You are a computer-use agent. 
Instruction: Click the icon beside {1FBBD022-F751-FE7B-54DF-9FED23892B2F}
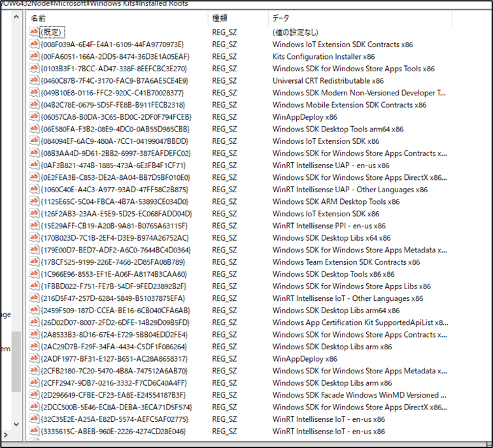[x=34, y=286]
